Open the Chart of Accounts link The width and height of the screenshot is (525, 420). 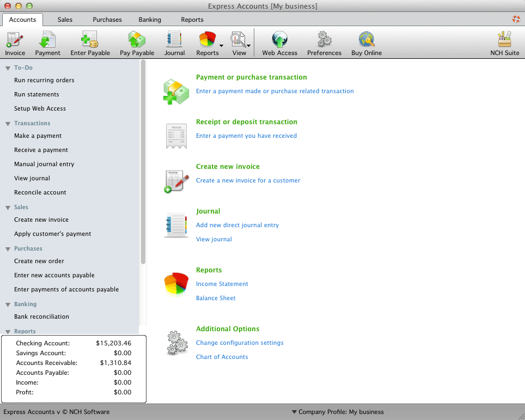222,357
